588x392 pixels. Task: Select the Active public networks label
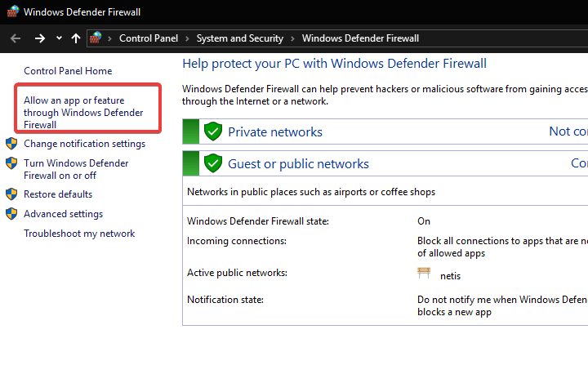point(237,273)
